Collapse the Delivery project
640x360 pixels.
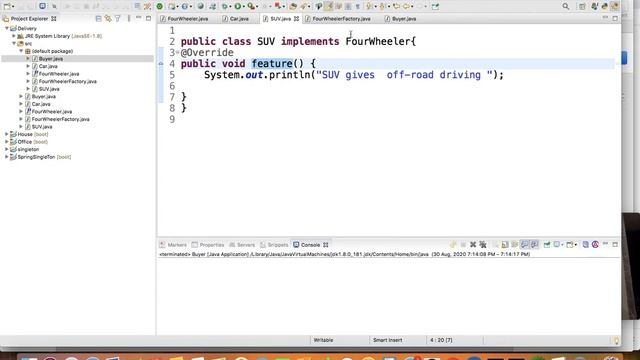[7, 29]
